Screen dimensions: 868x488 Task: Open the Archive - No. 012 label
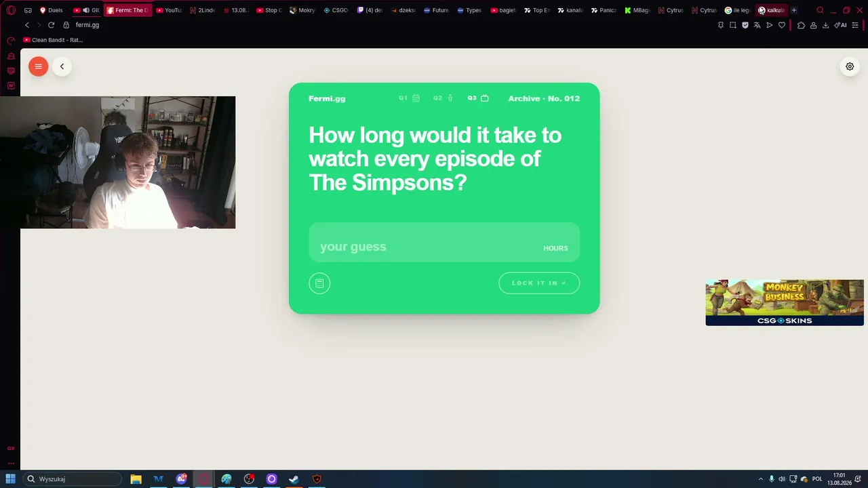pos(544,98)
